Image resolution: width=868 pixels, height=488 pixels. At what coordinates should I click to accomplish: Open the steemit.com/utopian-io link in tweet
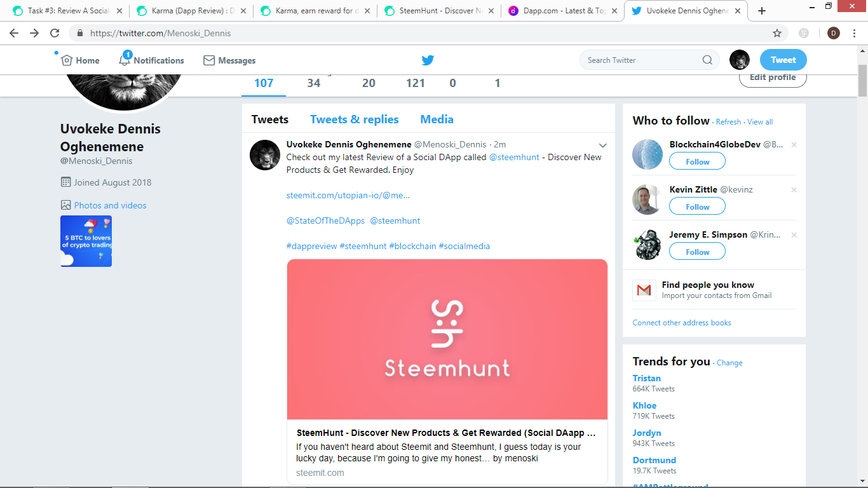click(x=348, y=195)
